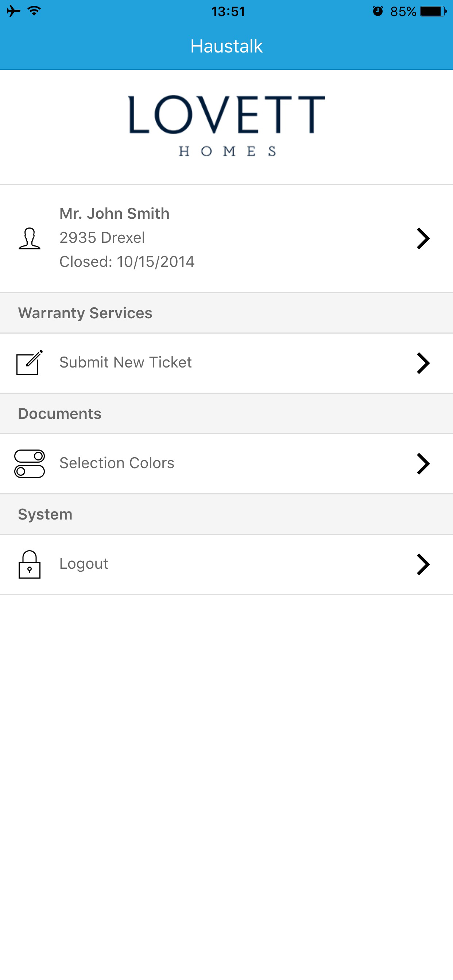Tap the Wi-Fi status icon

[x=34, y=11]
